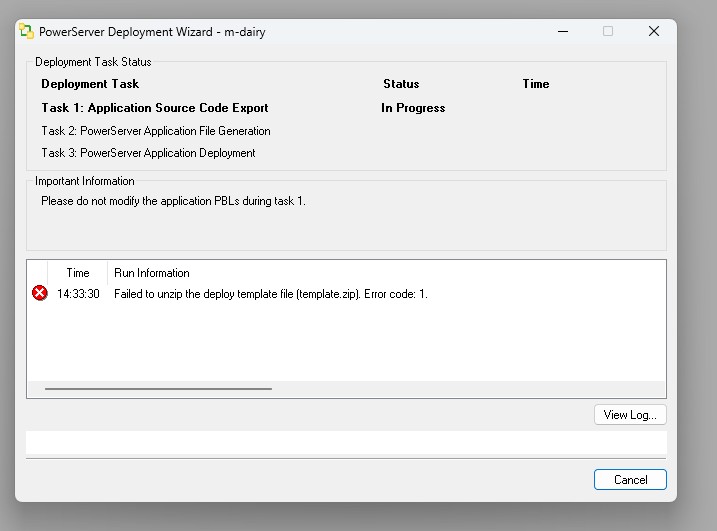Screen dimensions: 717x531
Task: Close the PowerServer Deployment Wizard window
Action: tap(654, 31)
